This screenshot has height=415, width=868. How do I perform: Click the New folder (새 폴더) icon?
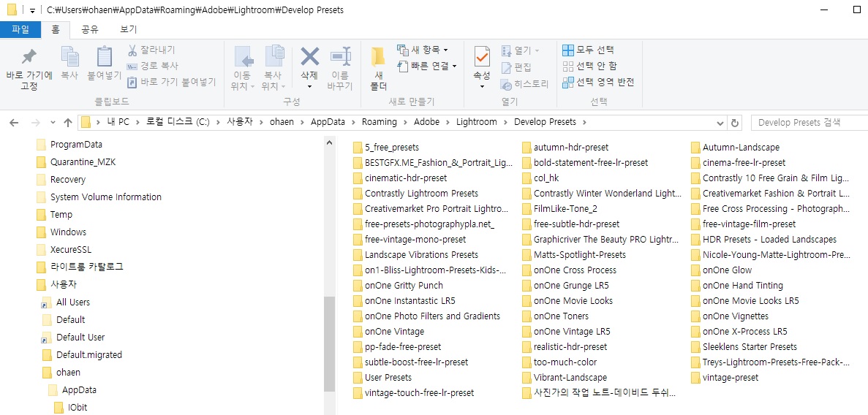tap(379, 57)
